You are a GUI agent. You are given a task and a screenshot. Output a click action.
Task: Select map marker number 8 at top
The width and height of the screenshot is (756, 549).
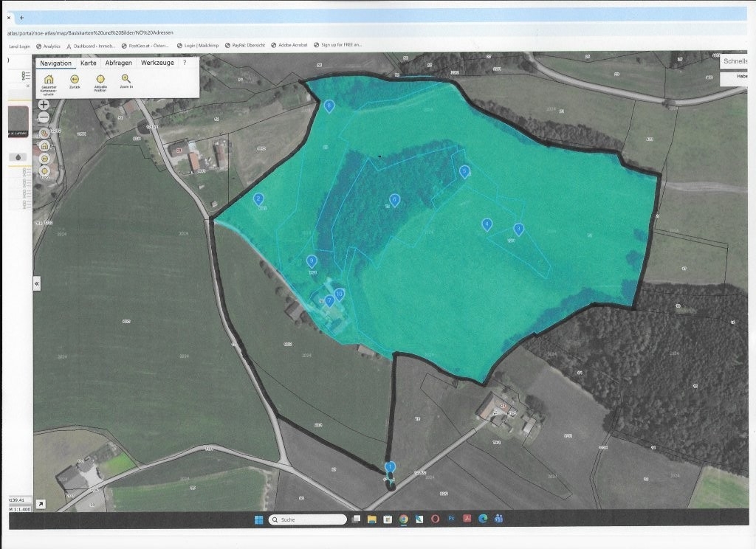point(329,106)
